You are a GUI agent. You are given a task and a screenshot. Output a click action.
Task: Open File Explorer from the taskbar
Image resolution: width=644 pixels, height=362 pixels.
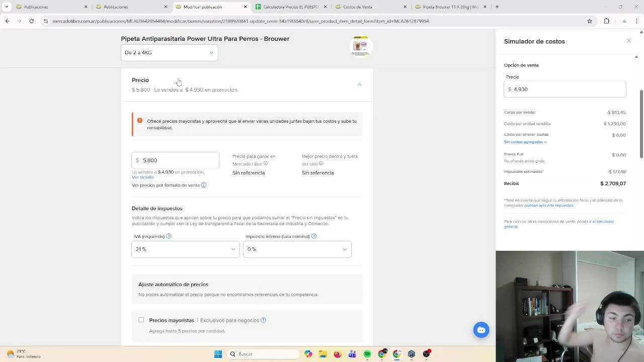pyautogui.click(x=323, y=354)
